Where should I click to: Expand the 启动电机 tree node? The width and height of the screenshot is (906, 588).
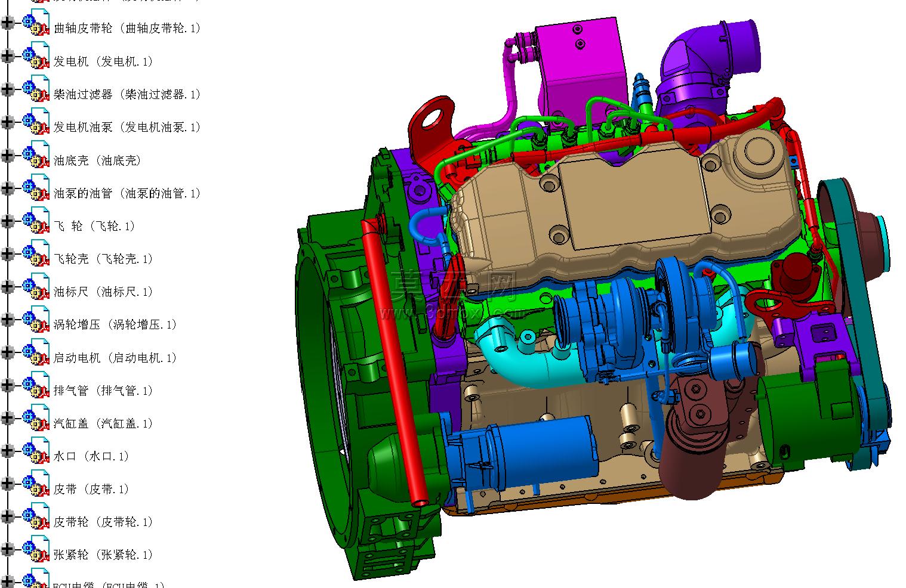pos(8,352)
